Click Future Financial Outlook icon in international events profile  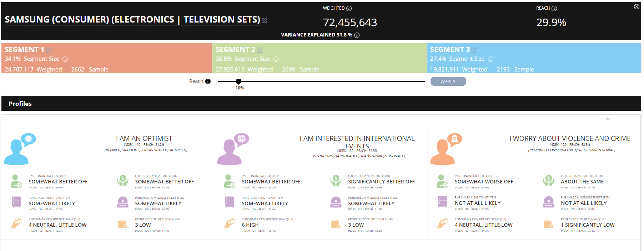click(x=336, y=181)
